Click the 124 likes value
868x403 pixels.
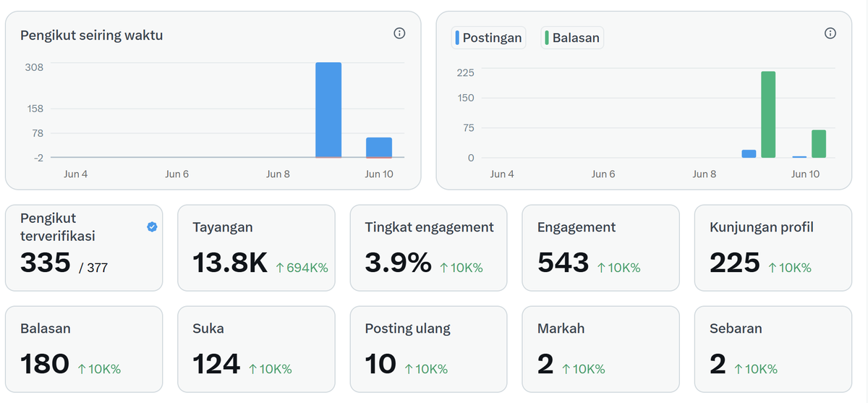[x=216, y=364]
